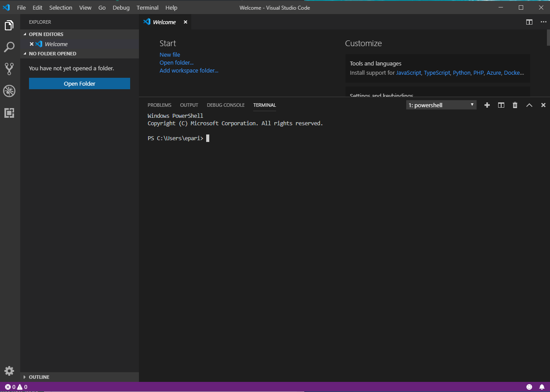Open the Debug menu
This screenshot has height=392, width=550.
[x=121, y=7]
